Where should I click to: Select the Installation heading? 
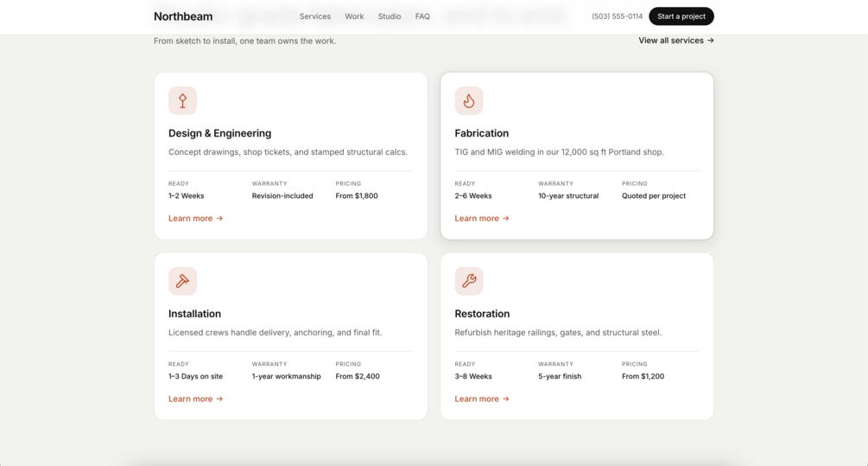tap(194, 314)
